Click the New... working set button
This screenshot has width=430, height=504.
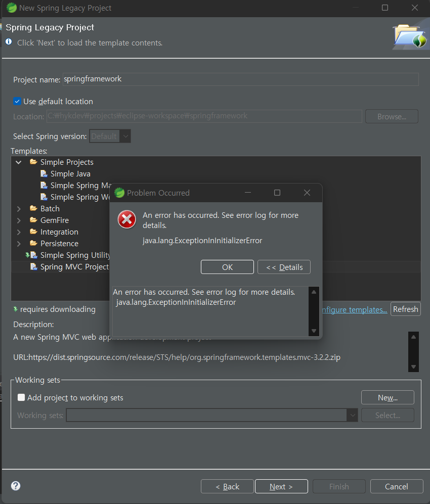tap(388, 397)
